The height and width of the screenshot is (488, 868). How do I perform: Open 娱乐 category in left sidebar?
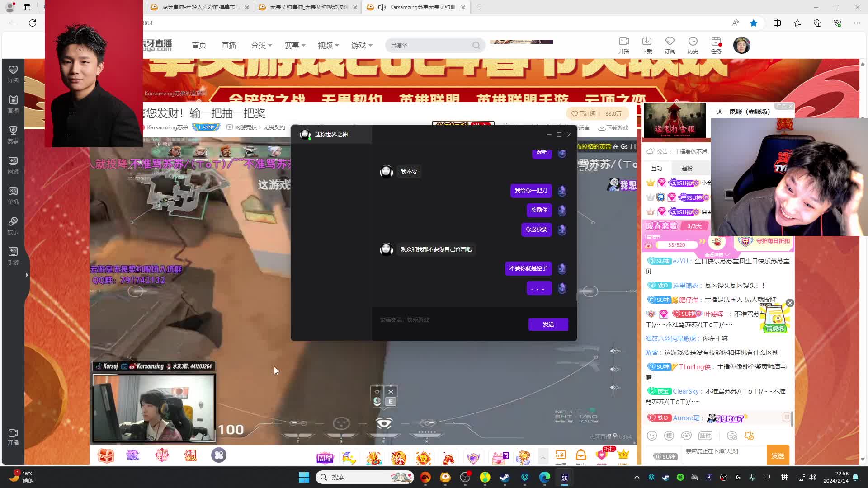13,225
